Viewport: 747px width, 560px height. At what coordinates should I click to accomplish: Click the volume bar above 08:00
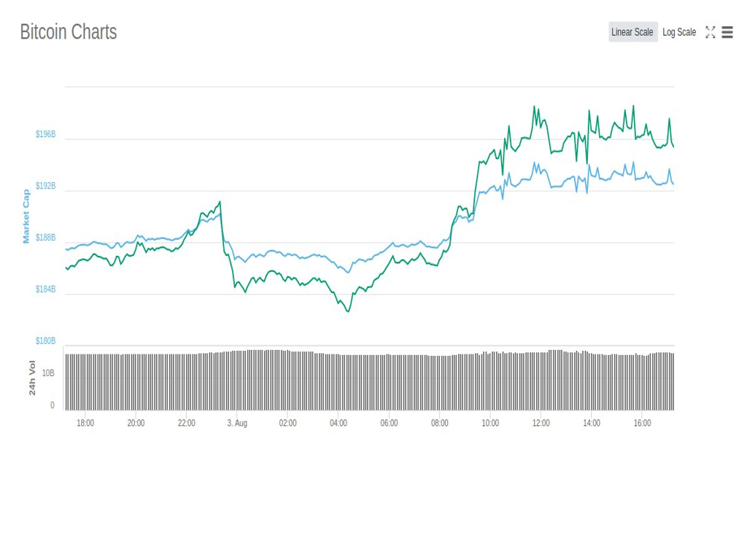[440, 383]
